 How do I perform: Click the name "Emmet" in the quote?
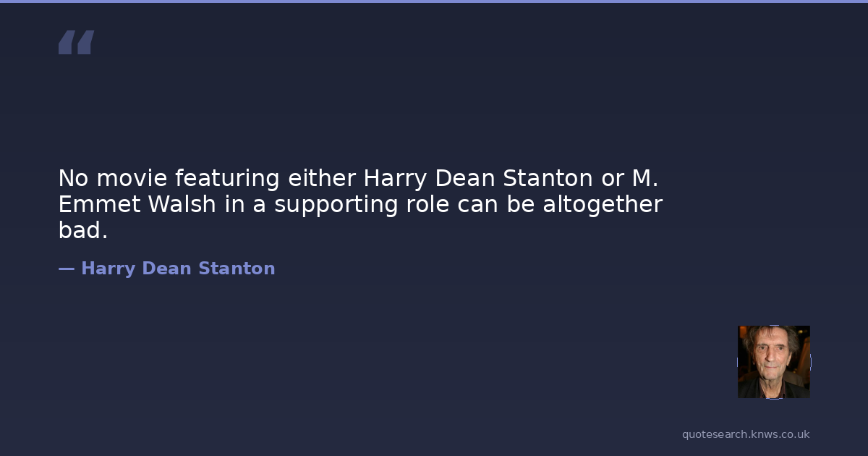point(99,205)
